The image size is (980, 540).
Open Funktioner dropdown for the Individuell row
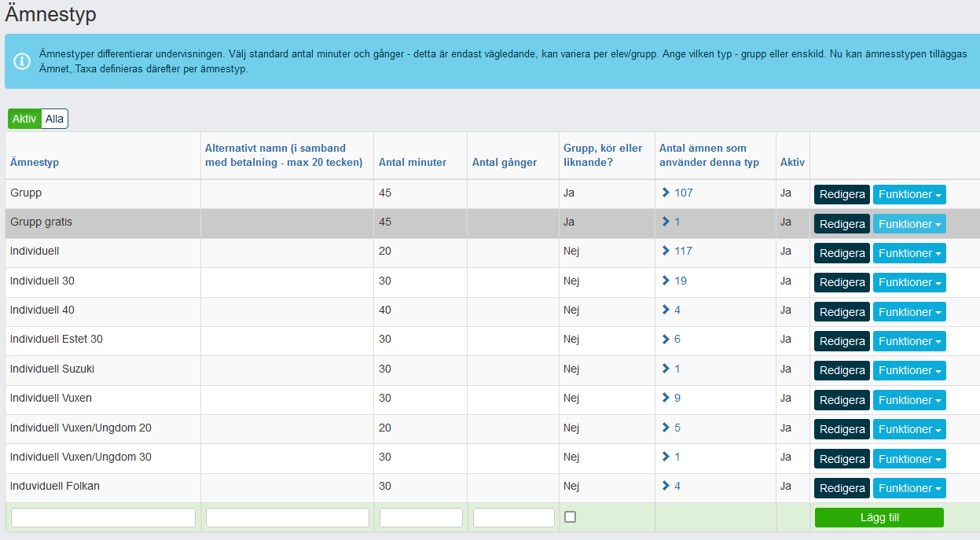point(909,253)
